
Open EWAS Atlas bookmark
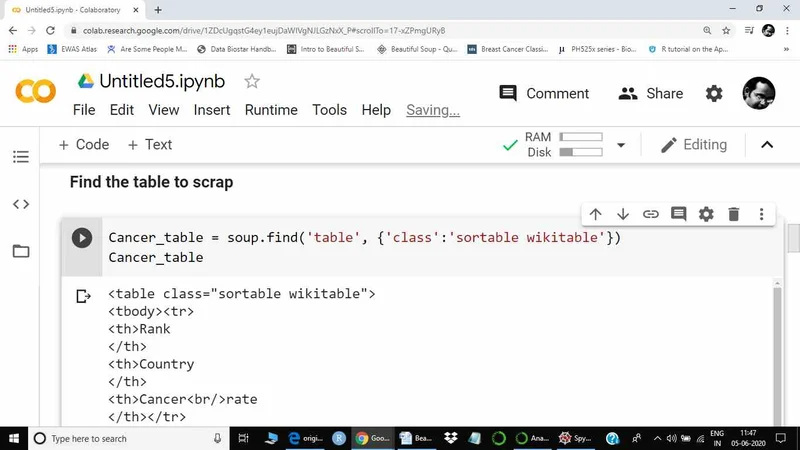click(72, 49)
